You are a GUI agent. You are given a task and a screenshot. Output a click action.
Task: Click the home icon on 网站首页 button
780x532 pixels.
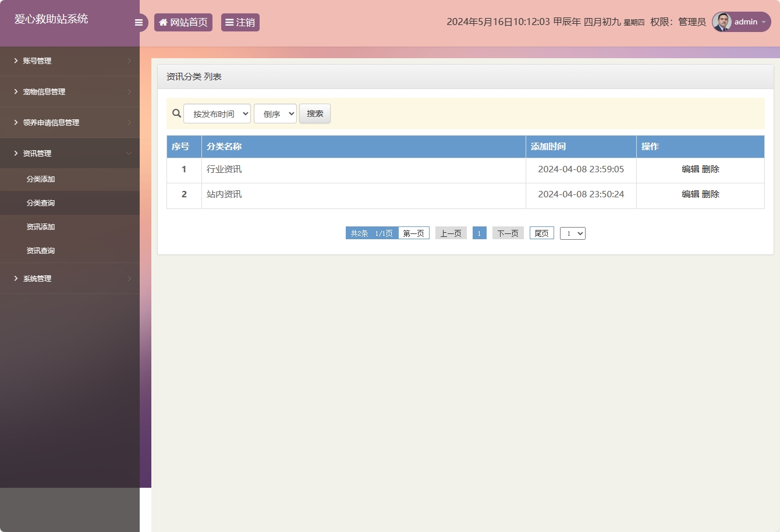coord(162,22)
